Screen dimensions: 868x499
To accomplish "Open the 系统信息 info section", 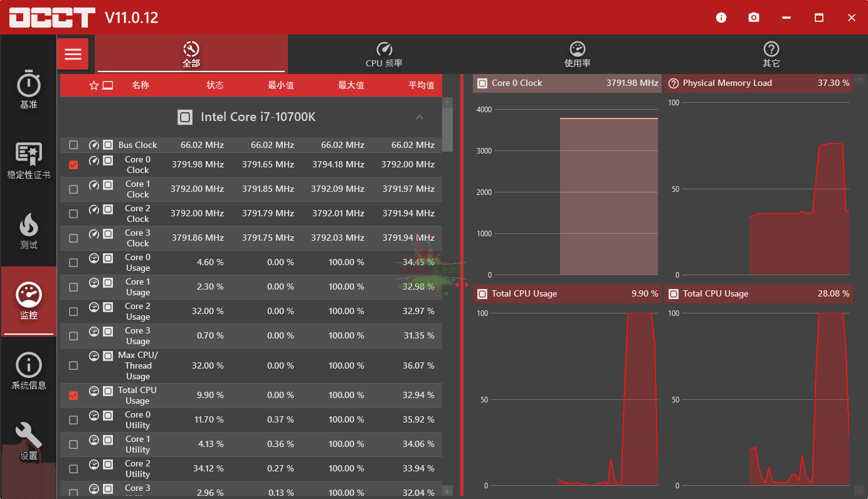I will (x=29, y=370).
